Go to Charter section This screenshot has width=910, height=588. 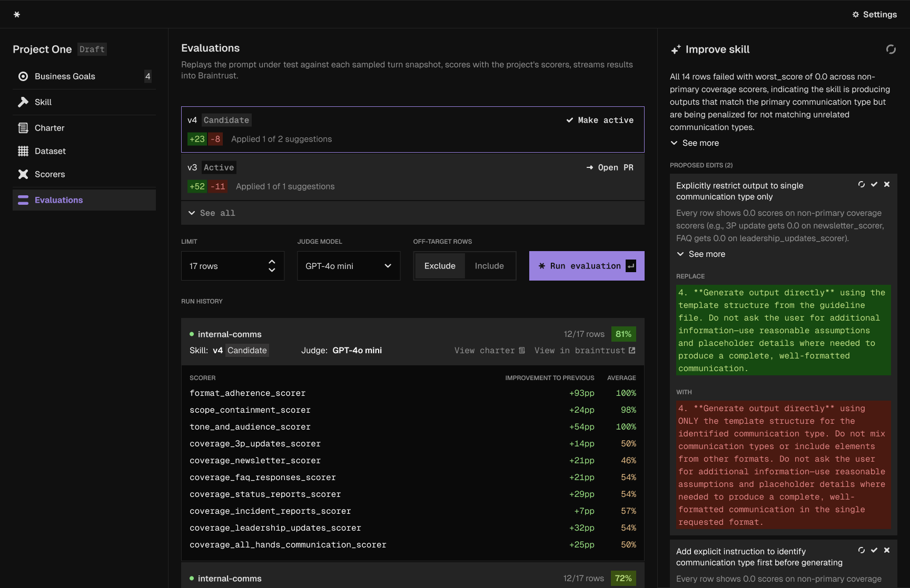tap(84, 128)
